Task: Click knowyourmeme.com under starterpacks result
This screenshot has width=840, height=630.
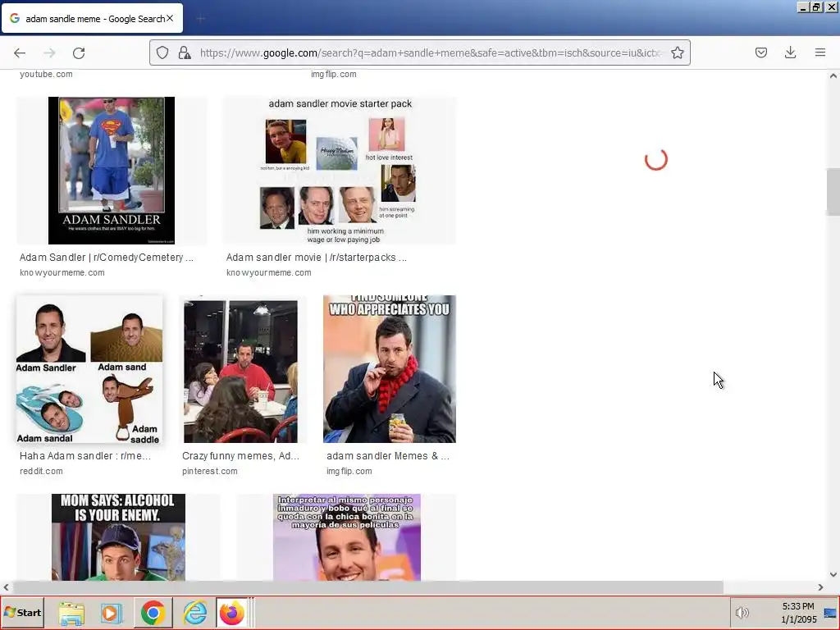Action: 268,272
